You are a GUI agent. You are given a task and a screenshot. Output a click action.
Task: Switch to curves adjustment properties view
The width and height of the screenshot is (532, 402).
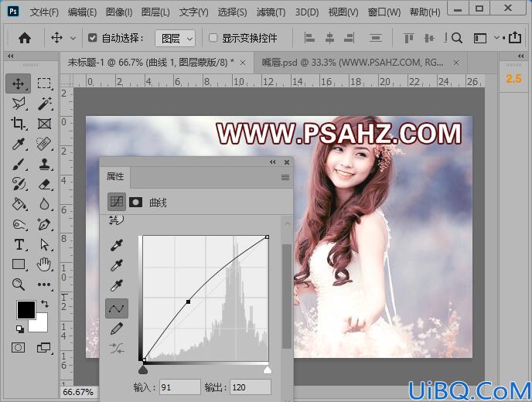click(117, 203)
